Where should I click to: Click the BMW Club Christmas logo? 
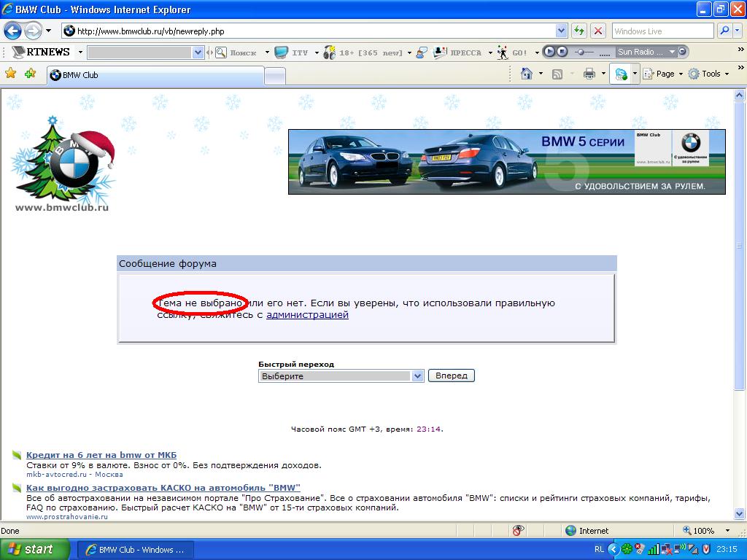pyautogui.click(x=63, y=164)
